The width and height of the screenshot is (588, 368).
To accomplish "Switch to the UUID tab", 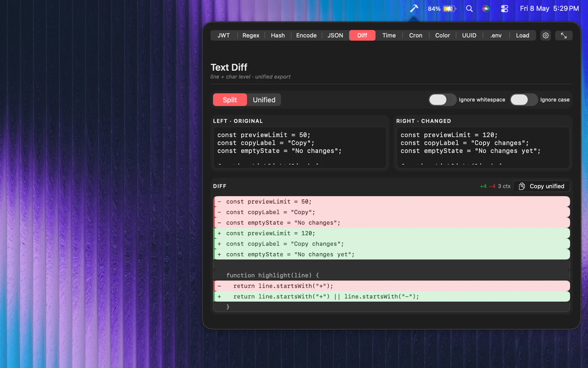I will pyautogui.click(x=469, y=35).
